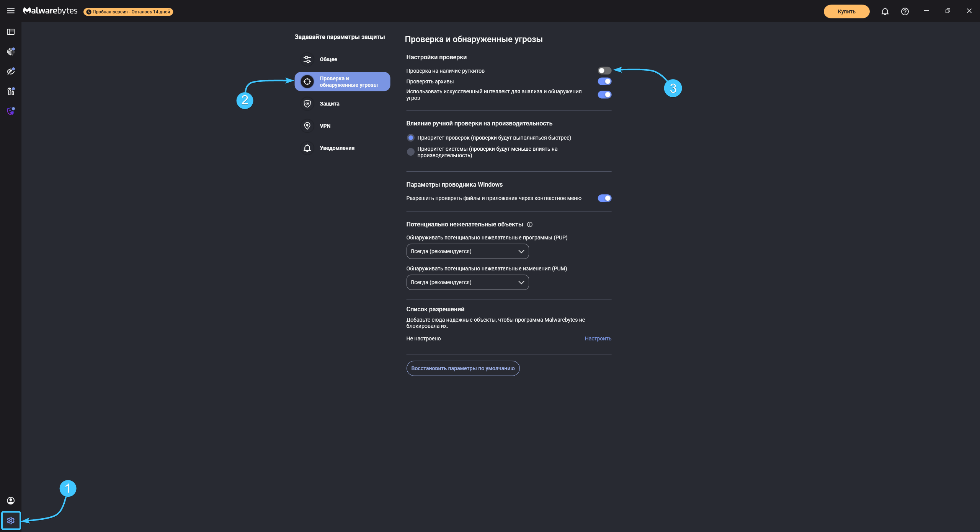Click the restore default settings button
The width and height of the screenshot is (980, 532).
tap(463, 368)
